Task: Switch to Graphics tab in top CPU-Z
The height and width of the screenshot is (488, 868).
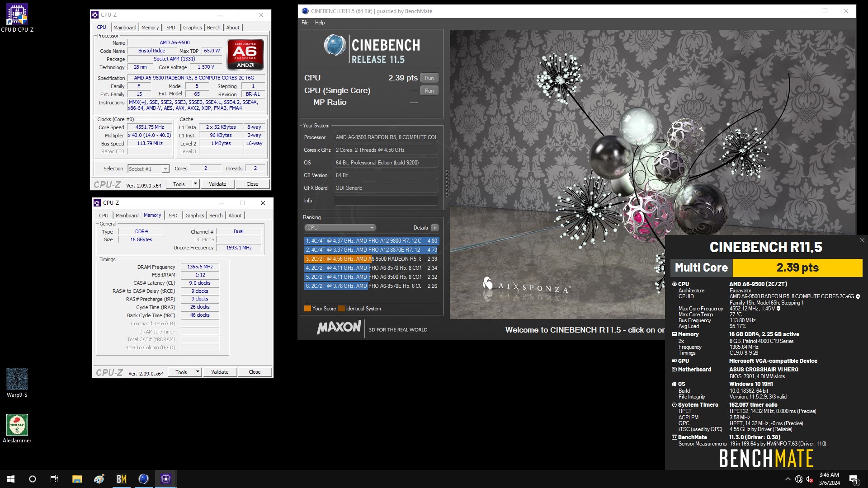Action: 193,28
